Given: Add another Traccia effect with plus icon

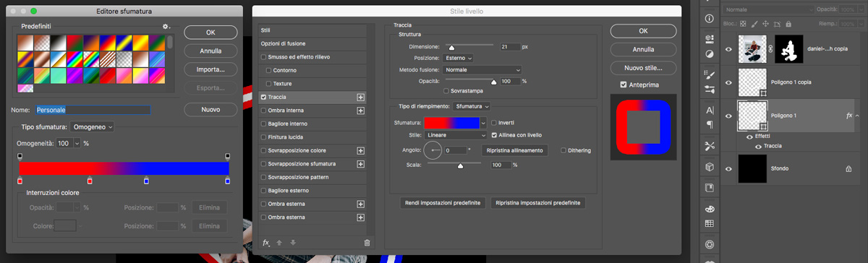Looking at the screenshot, I should tap(360, 97).
